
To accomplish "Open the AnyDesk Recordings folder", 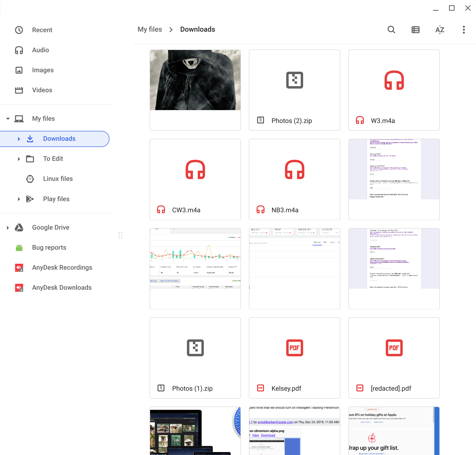I will 62,267.
